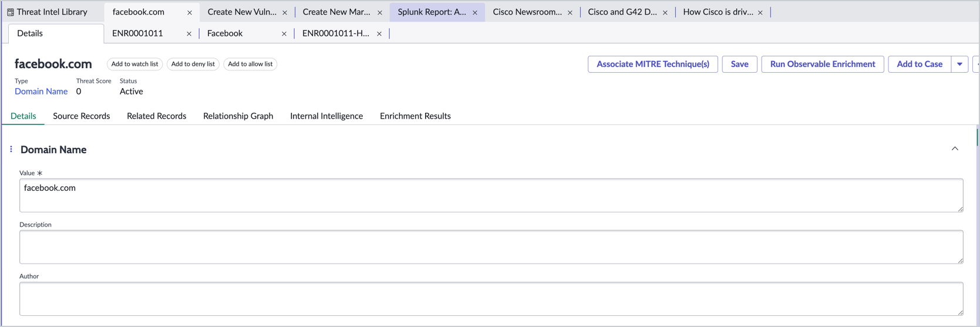View the Relationship Graph tab
The width and height of the screenshot is (980, 327).
point(238,116)
